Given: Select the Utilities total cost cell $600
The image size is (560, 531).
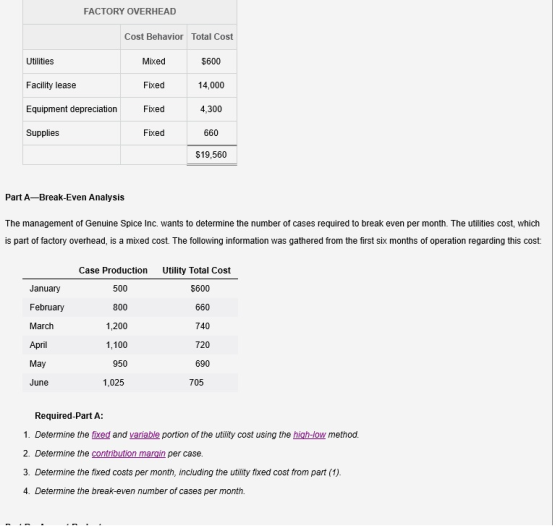Looking at the screenshot, I should coord(211,61).
